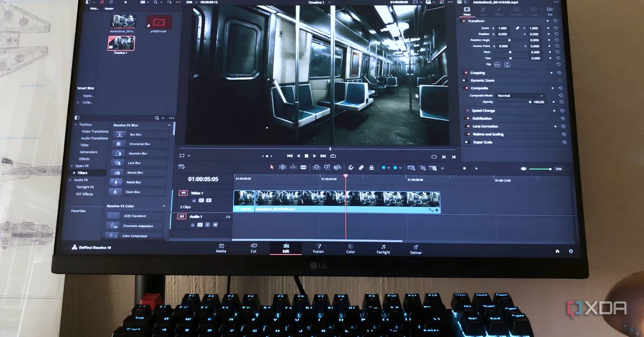Select Titles in the Toolbox

click(x=85, y=145)
